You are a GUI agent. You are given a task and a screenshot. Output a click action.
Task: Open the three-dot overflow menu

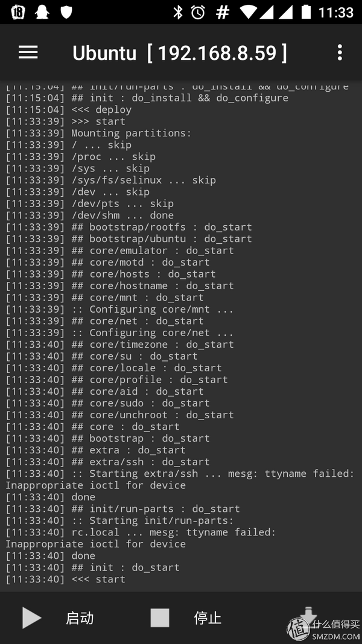pos(340,53)
